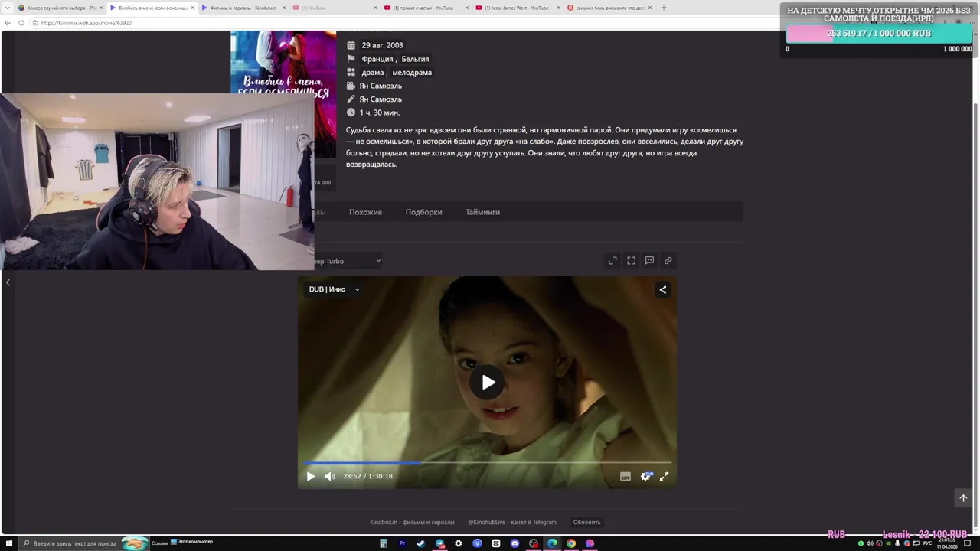
Task: Seek on the video progress bar
Action: coord(487,462)
